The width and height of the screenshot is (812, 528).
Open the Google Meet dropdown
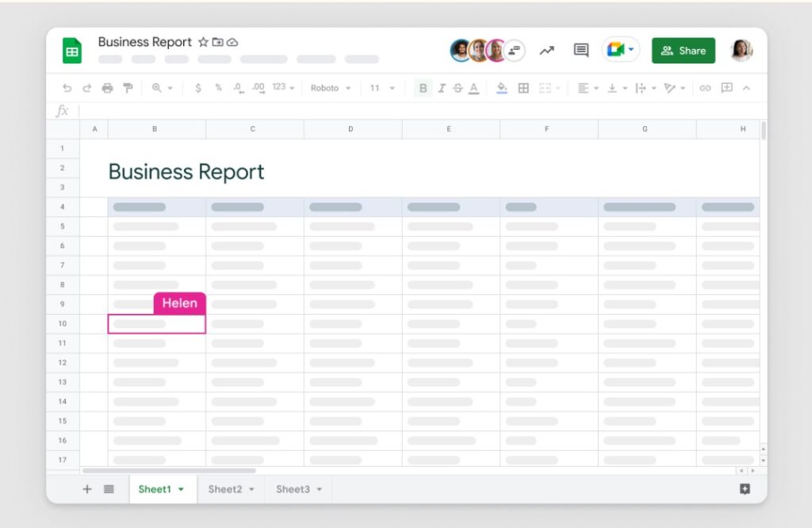(x=620, y=50)
